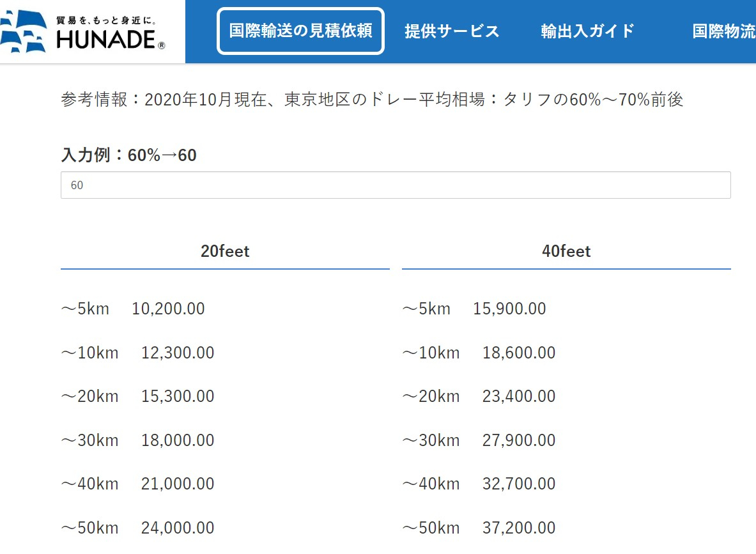Click the percentage input field showing 60
Screen dimensions: 756x554
tap(396, 185)
